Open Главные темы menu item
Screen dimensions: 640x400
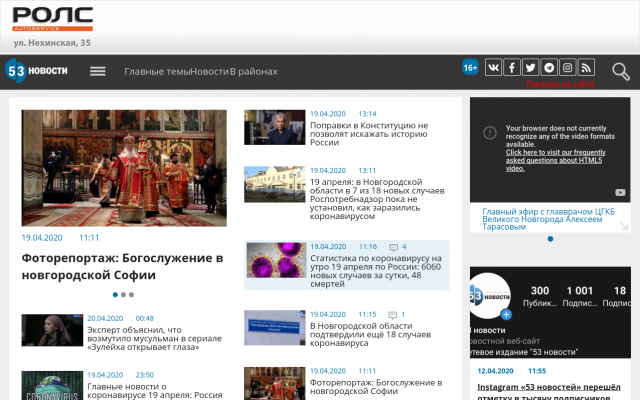click(157, 71)
